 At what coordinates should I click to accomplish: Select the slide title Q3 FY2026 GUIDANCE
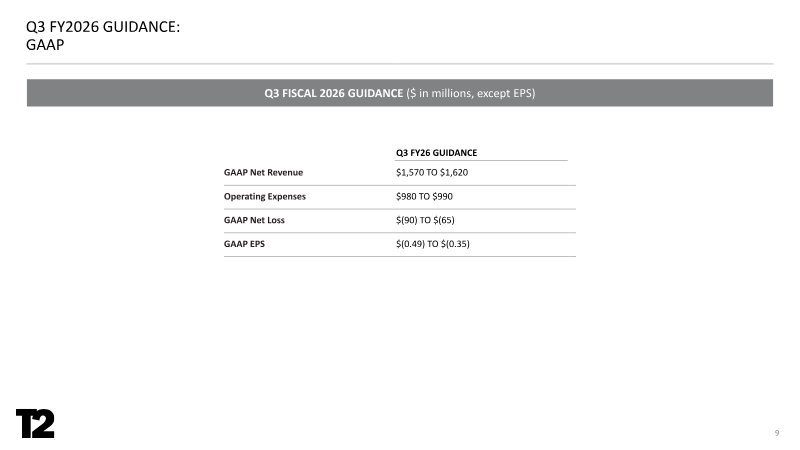[103, 27]
